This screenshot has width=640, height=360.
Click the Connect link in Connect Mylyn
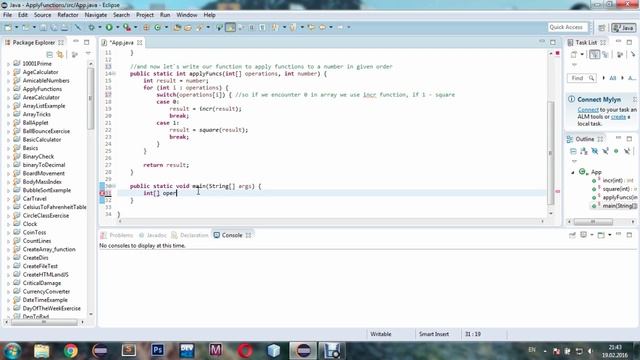click(x=588, y=110)
